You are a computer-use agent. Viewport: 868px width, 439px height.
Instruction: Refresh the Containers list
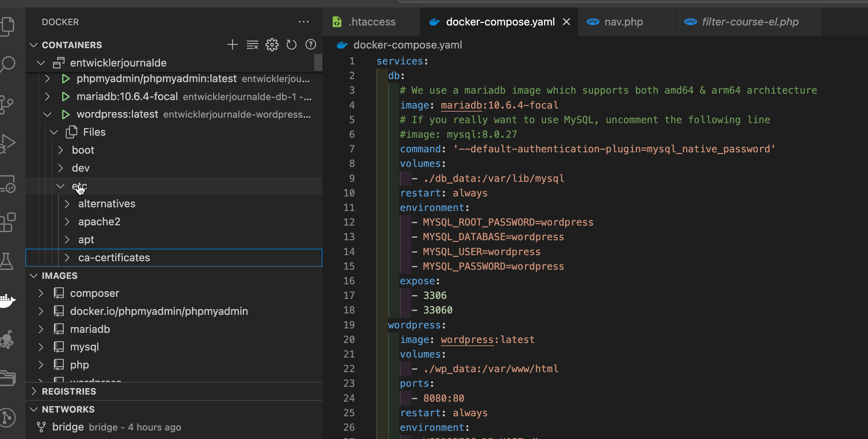(291, 44)
